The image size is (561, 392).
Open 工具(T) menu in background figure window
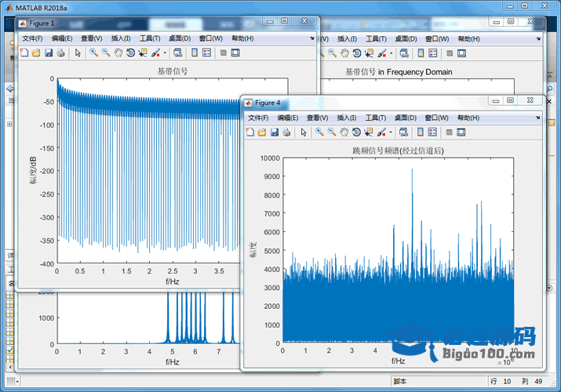pos(376,38)
